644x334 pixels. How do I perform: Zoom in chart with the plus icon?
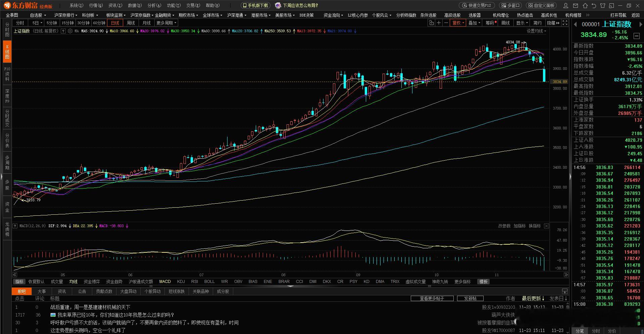(439, 23)
